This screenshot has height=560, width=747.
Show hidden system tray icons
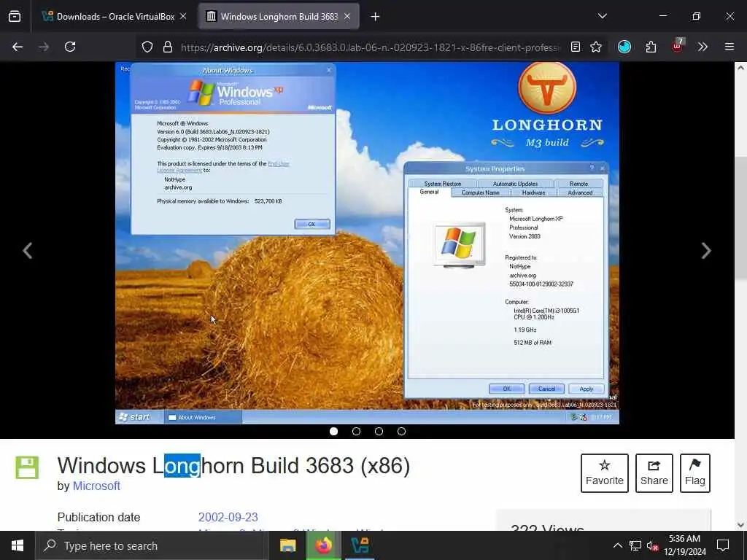coord(617,545)
